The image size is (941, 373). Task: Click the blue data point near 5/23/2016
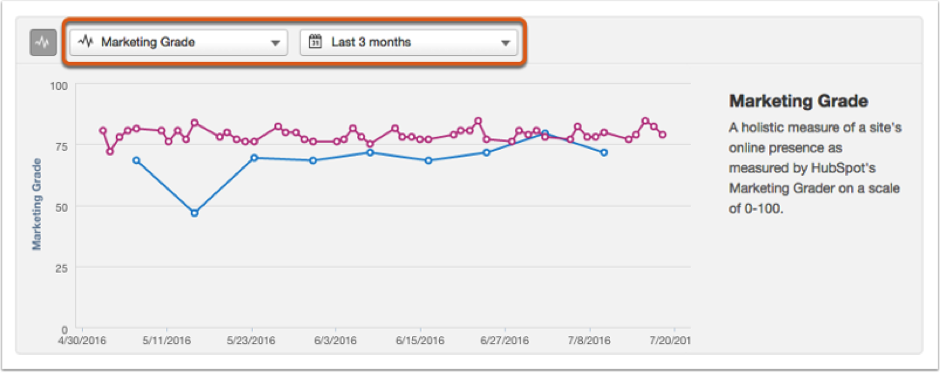[x=254, y=158]
